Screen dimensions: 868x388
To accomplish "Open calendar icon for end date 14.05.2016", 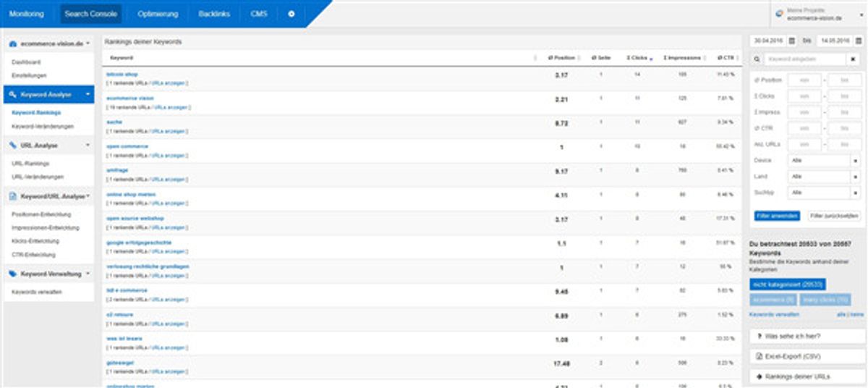I will (x=857, y=41).
